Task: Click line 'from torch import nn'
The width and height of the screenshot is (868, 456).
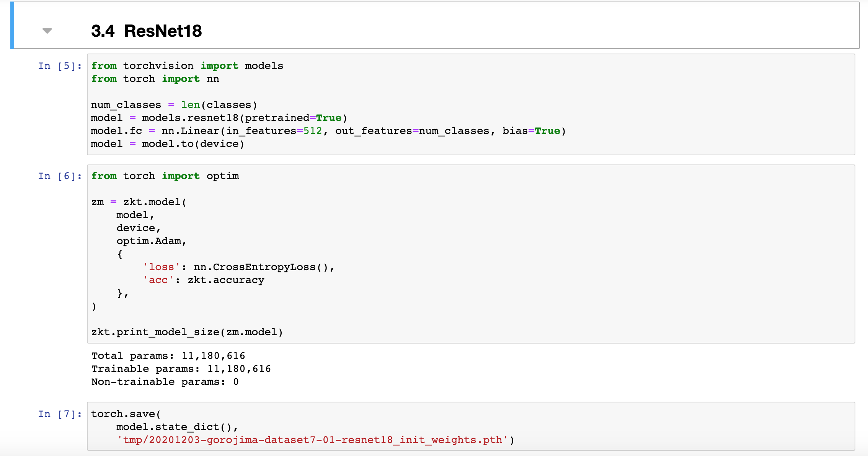Action: [x=155, y=79]
